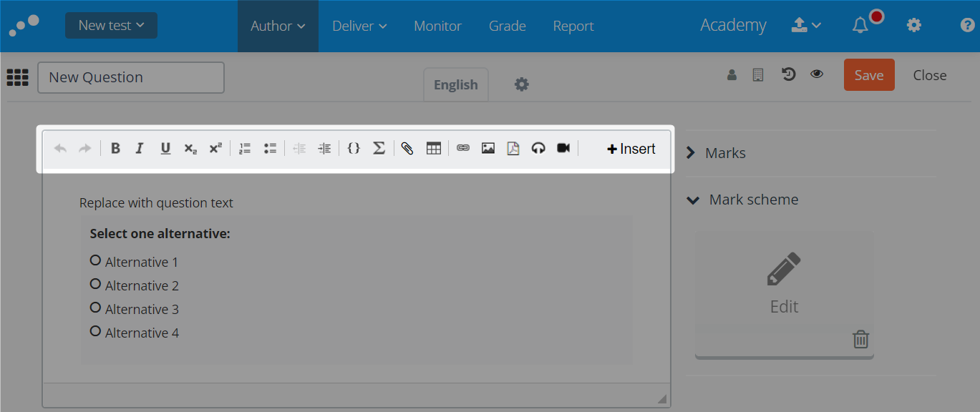Open the revision history icon
The height and width of the screenshot is (412, 980).
pyautogui.click(x=788, y=74)
